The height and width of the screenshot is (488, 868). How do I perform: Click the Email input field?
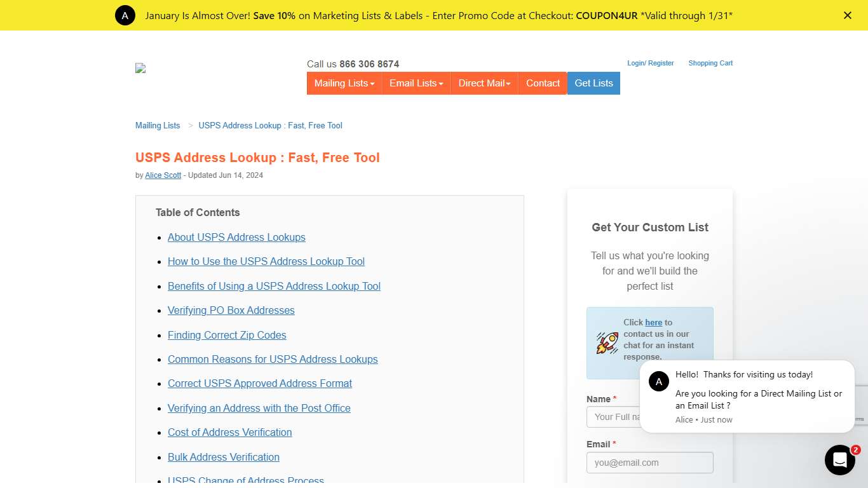649,463
